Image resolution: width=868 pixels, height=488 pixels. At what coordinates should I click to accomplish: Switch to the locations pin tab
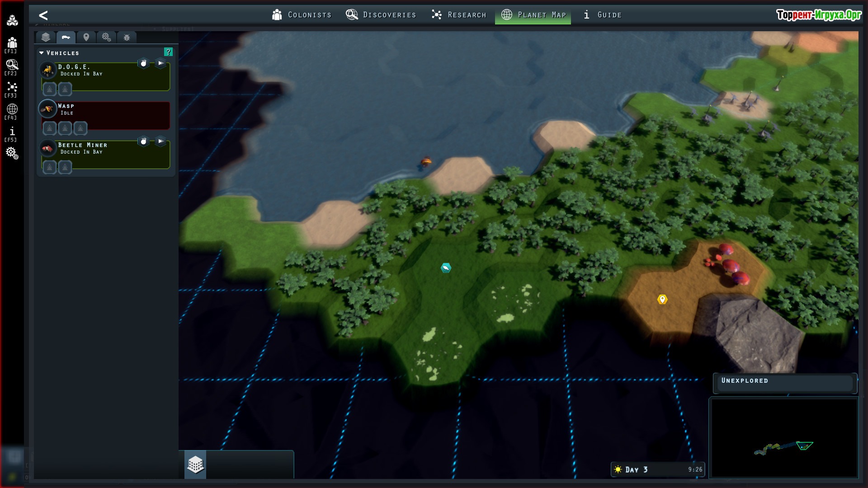pyautogui.click(x=86, y=38)
